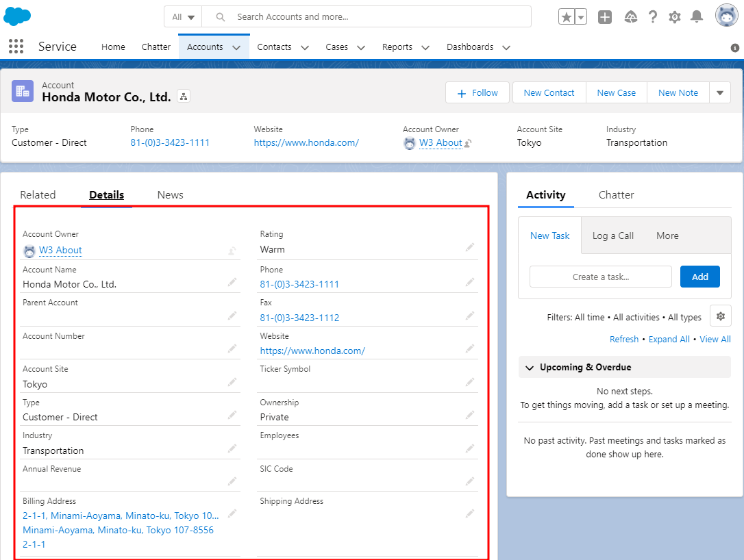Screen dimensions: 744x560
Task: Open the App Launcher grid icon
Action: (16, 46)
